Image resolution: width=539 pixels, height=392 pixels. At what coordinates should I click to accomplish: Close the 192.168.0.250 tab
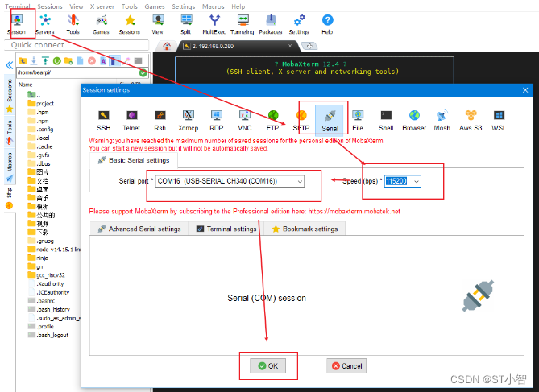point(290,46)
